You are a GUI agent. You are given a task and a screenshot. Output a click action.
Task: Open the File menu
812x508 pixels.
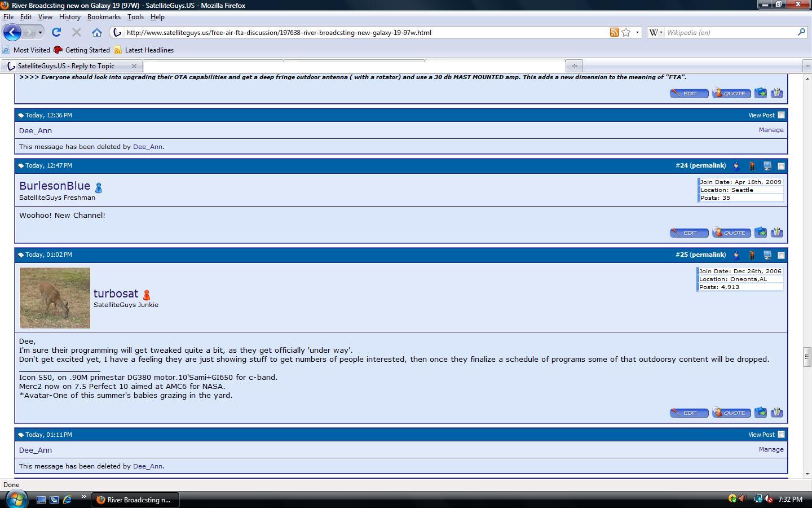point(8,17)
